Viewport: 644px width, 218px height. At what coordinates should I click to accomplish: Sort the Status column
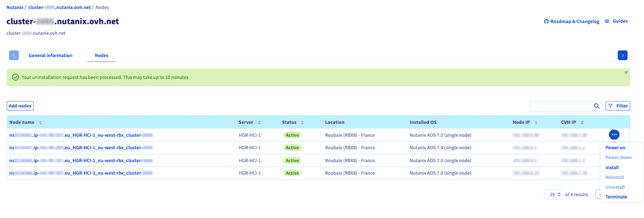[302, 123]
